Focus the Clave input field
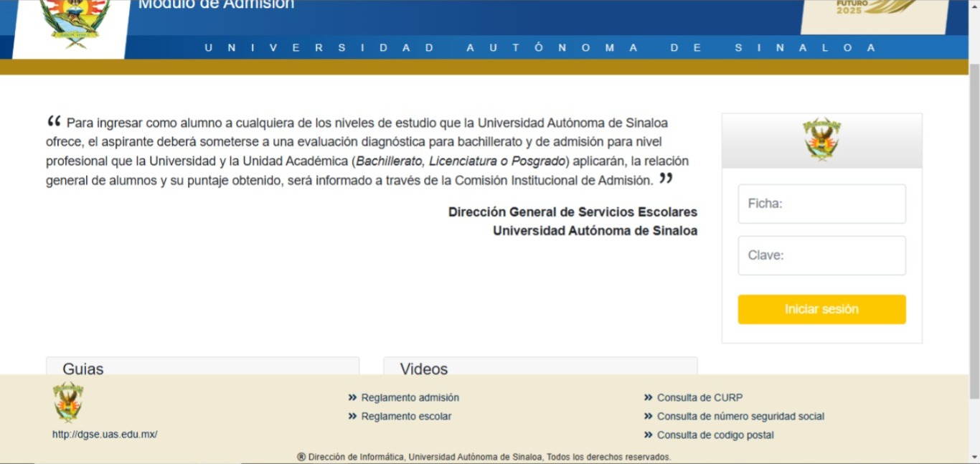980x464 pixels. [821, 255]
